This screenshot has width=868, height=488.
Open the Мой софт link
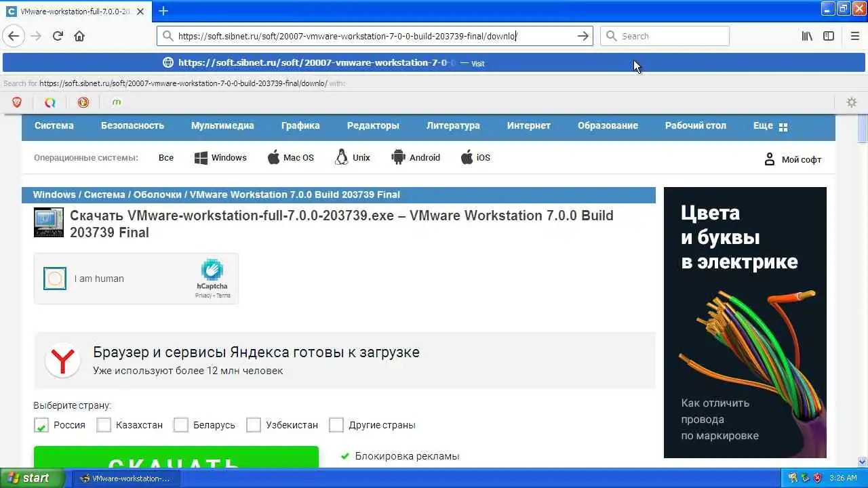[x=802, y=160]
